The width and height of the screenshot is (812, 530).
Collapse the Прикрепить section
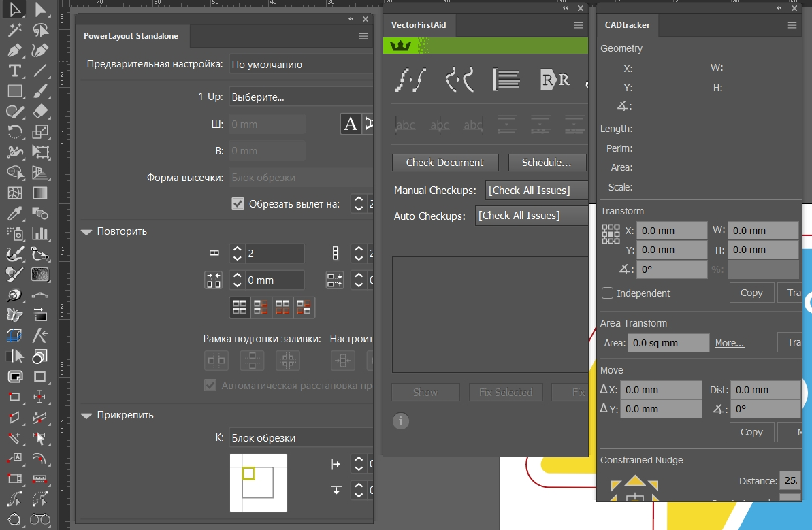click(x=86, y=416)
